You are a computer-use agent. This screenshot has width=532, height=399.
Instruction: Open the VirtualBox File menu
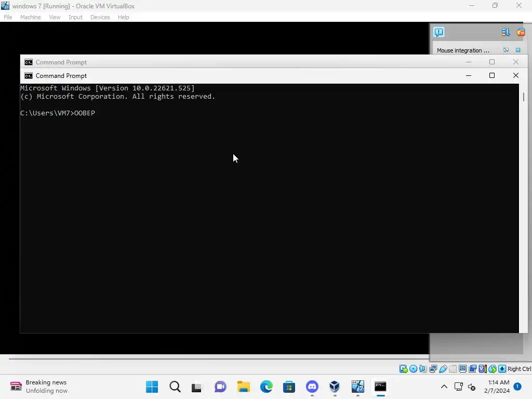point(8,17)
